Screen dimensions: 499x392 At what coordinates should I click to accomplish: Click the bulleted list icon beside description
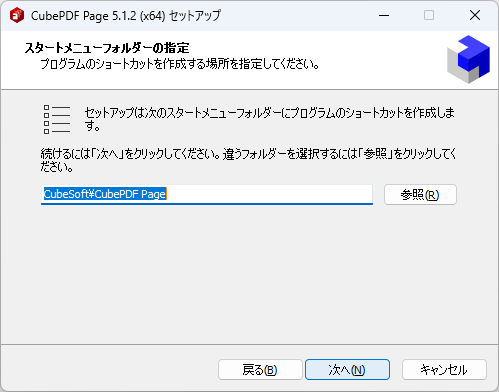coord(57,119)
